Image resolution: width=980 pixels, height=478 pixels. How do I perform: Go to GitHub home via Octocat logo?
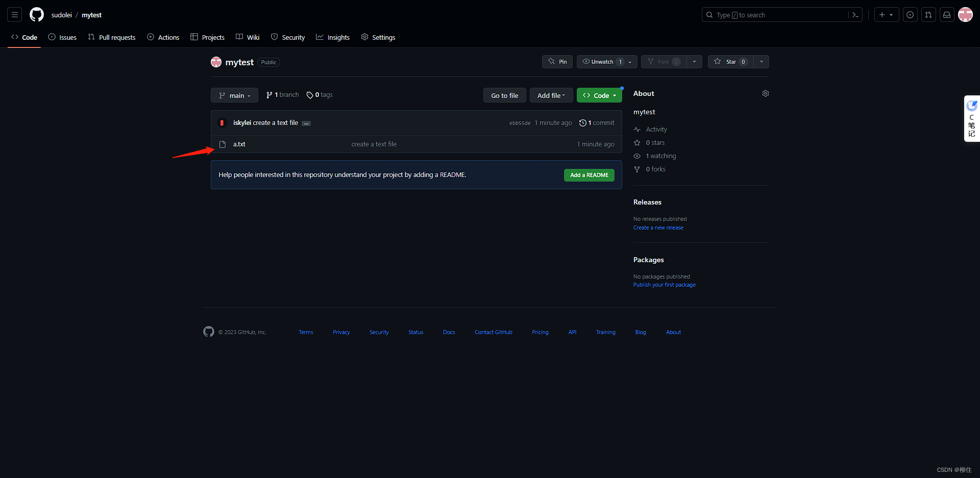[37, 15]
